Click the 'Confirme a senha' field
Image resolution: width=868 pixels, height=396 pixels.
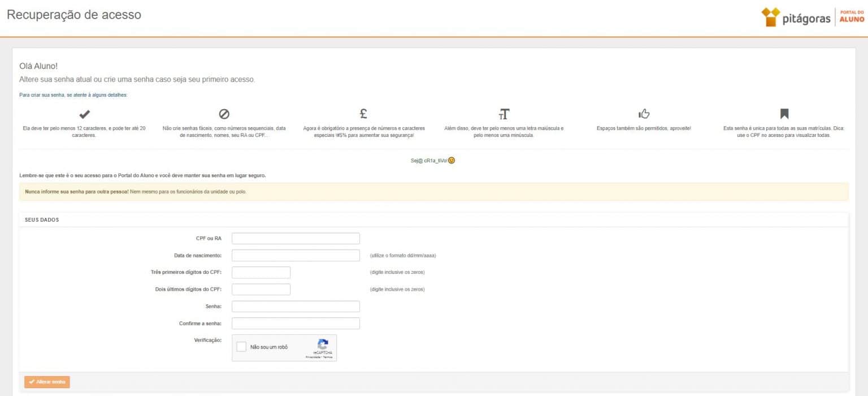coord(296,323)
